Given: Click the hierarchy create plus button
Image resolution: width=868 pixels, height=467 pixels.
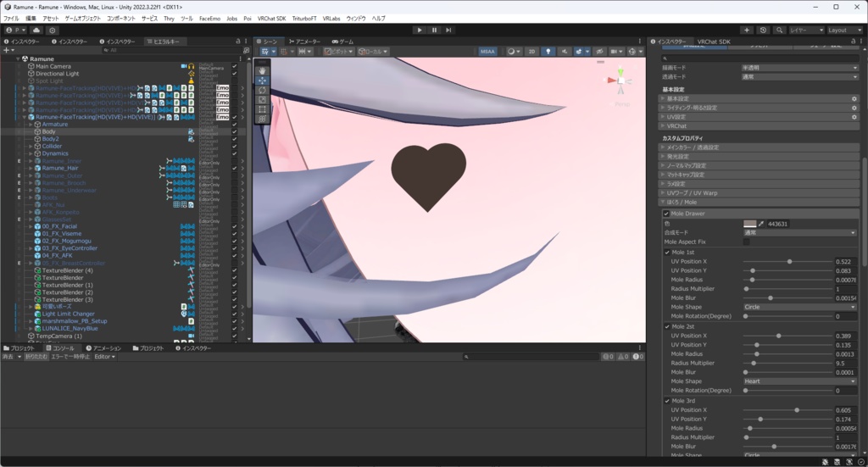Looking at the screenshot, I should [x=8, y=50].
